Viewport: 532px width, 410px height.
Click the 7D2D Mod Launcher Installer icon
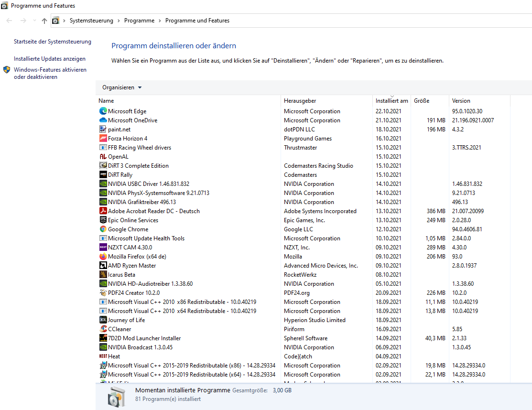(103, 338)
